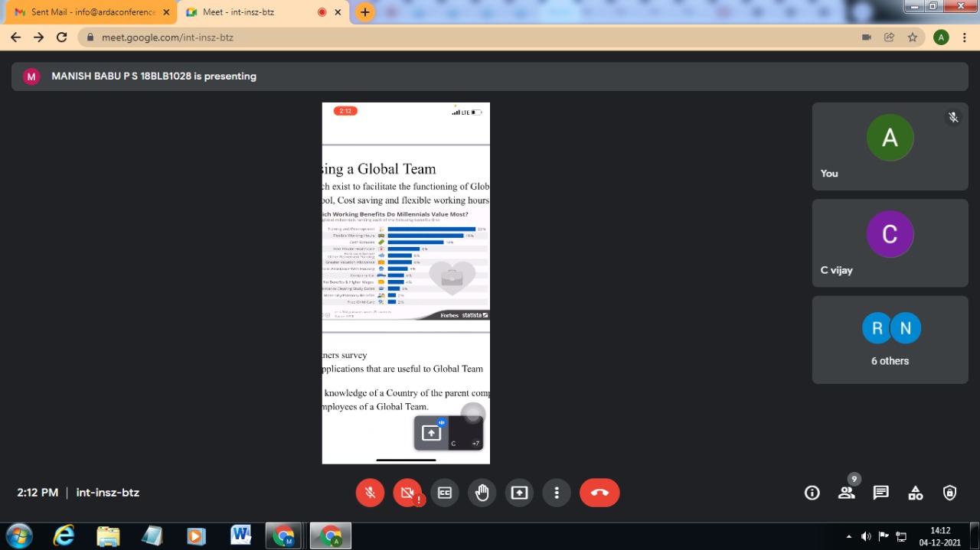The width and height of the screenshot is (980, 550).
Task: Raise hand in the meeting
Action: (x=482, y=493)
